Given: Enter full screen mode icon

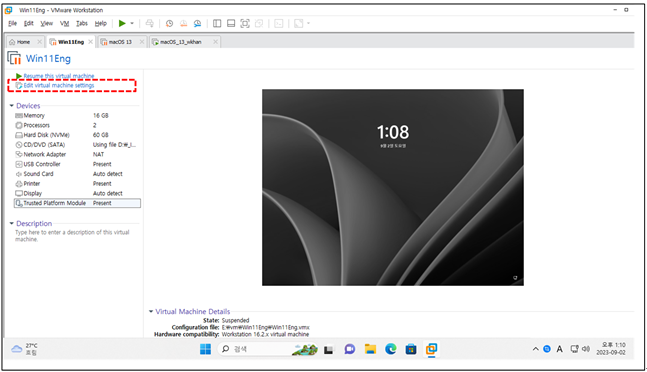Looking at the screenshot, I should (245, 24).
